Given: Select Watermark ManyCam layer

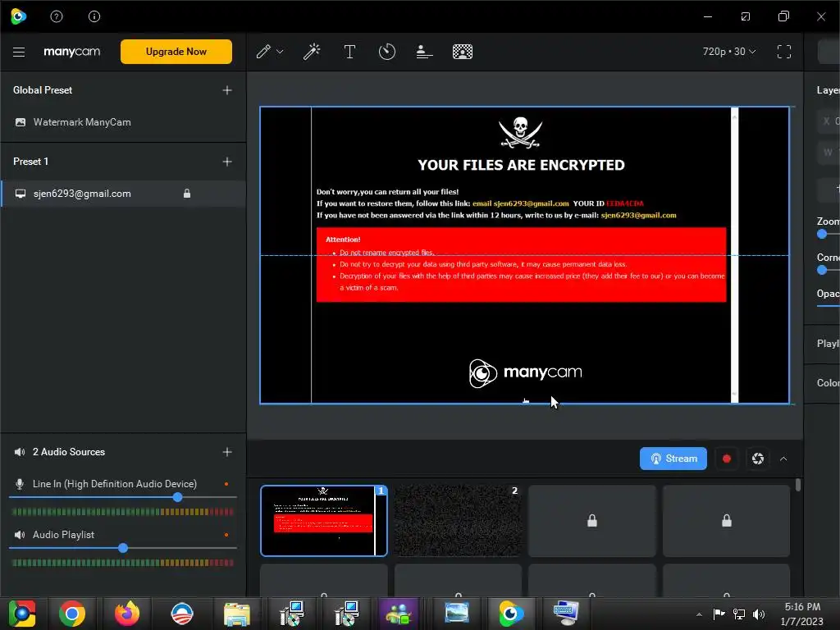Looking at the screenshot, I should tap(123, 122).
